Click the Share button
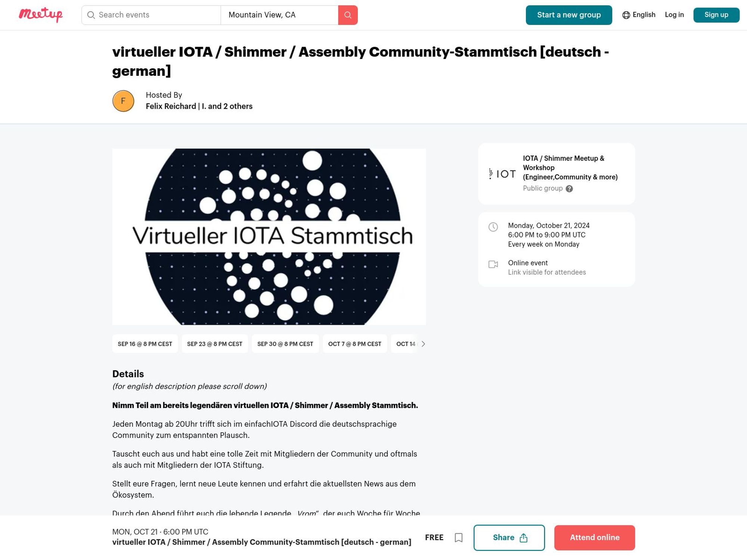This screenshot has width=747, height=560. click(x=509, y=537)
